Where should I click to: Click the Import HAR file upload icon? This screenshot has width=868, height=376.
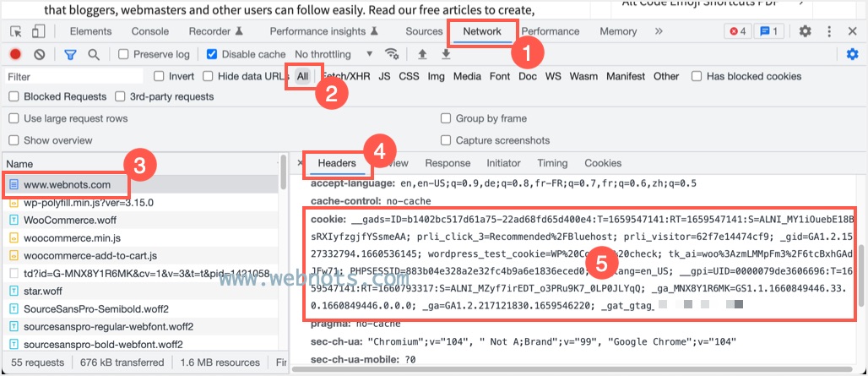tap(422, 54)
